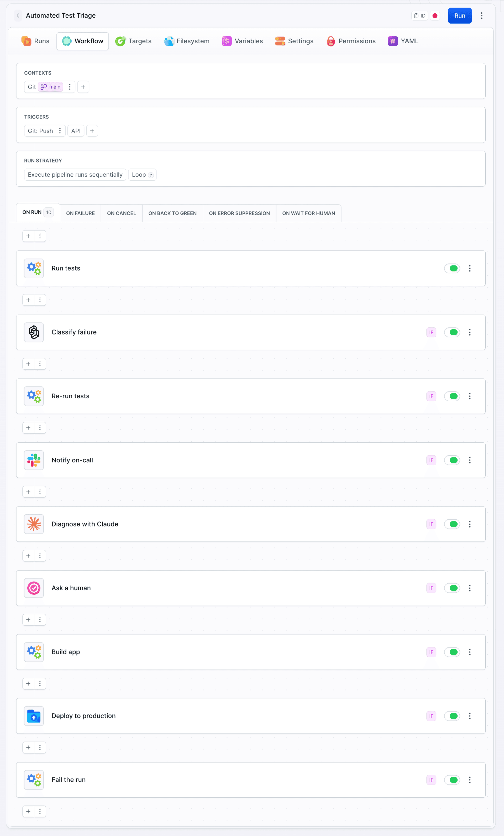
Task: Click the Slack icon for Notify on-call
Action: [x=34, y=460]
